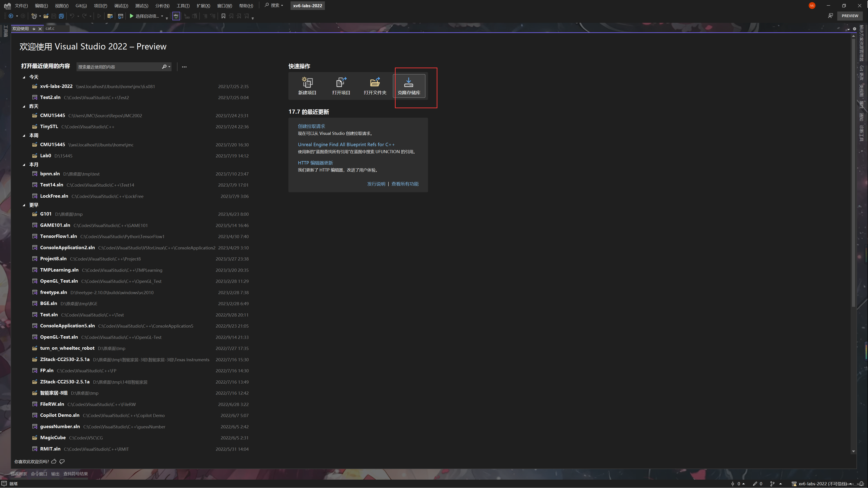
Task: Open the 错误列表 panel tab
Action: (19, 474)
